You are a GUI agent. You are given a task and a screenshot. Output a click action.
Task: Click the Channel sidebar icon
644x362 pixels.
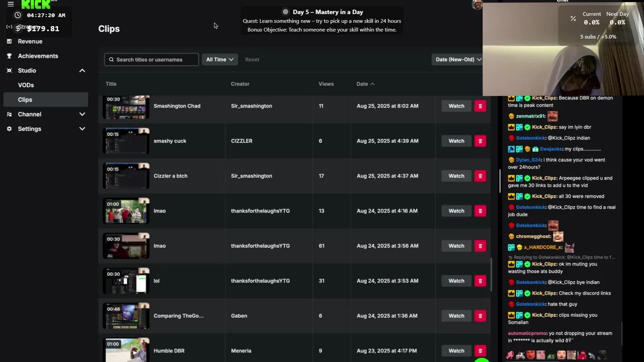pyautogui.click(x=9, y=114)
